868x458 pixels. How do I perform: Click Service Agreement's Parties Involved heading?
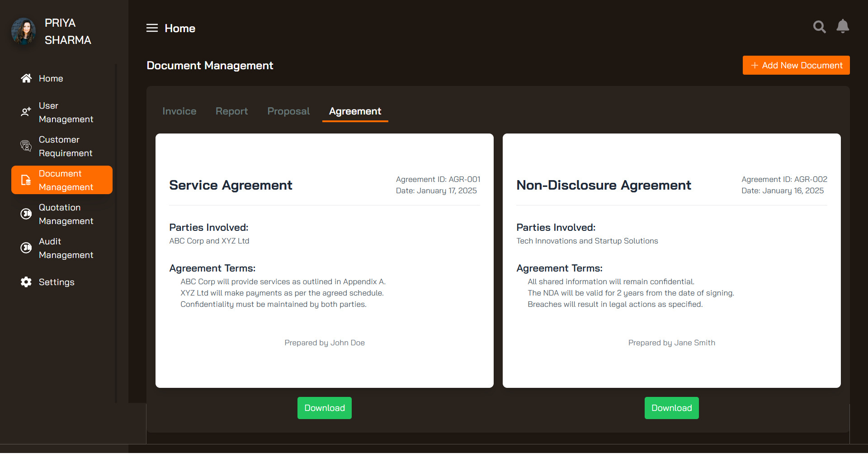pyautogui.click(x=209, y=227)
